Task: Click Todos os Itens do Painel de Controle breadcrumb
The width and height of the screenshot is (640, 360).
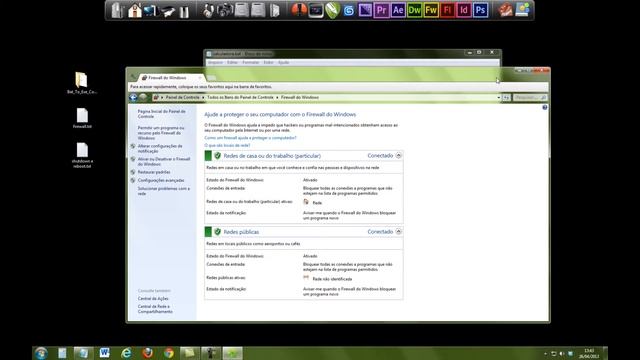Action: (x=240, y=98)
